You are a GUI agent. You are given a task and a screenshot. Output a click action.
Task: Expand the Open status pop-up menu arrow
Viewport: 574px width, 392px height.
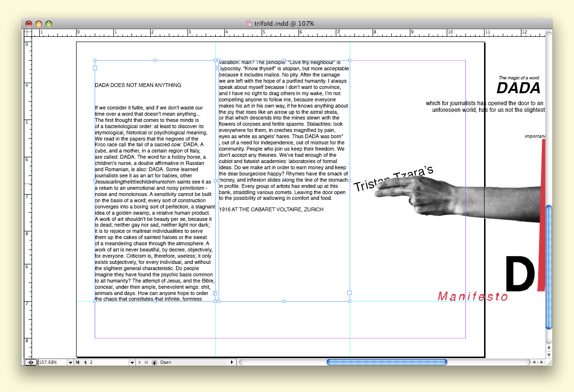tap(232, 362)
